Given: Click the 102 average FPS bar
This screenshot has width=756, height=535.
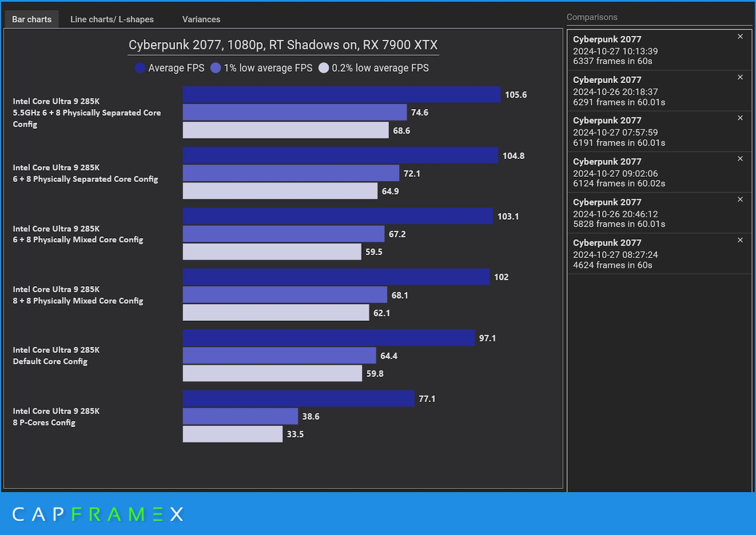Looking at the screenshot, I should 336,277.
